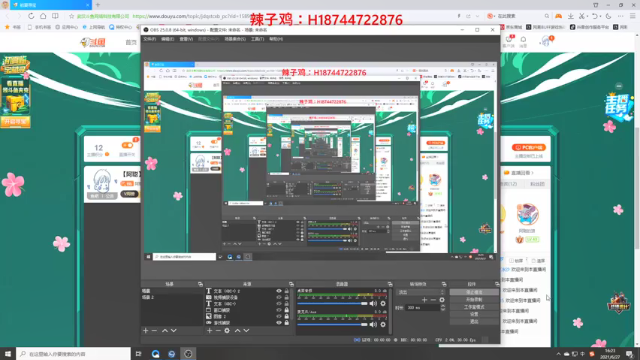640x360 pixels.
Task: Open 麦克风/Aux settings gear in mixer
Action: tap(383, 324)
